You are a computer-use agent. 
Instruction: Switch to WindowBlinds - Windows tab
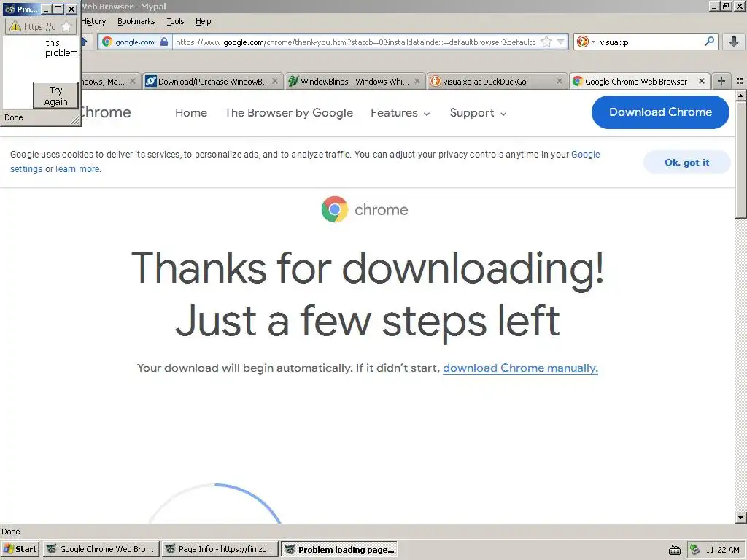(x=355, y=82)
